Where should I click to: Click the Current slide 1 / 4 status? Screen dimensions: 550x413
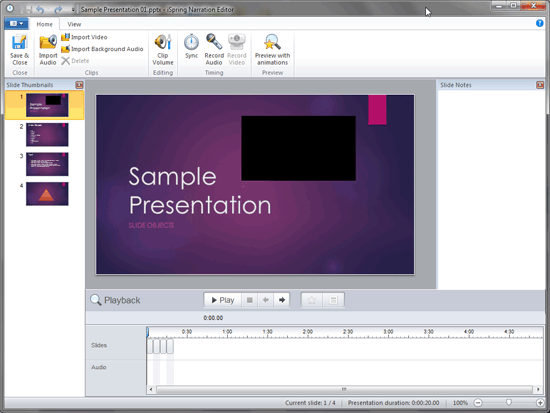click(x=310, y=403)
